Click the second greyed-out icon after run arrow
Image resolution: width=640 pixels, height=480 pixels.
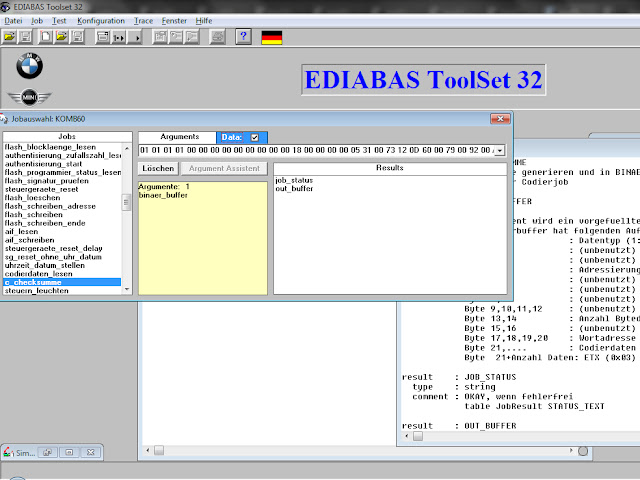point(176,37)
